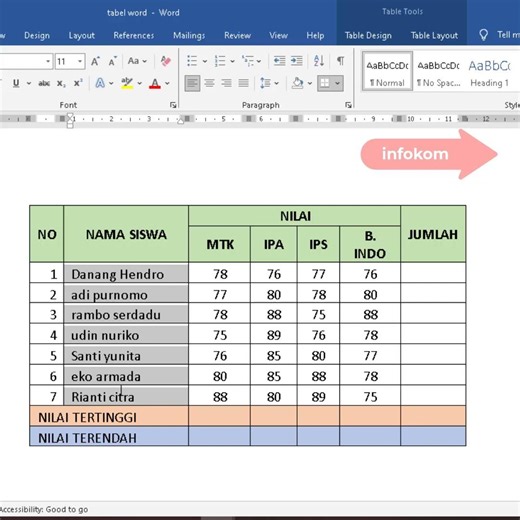Open the font size dropdown
Image resolution: width=520 pixels, height=520 pixels.
click(x=80, y=61)
